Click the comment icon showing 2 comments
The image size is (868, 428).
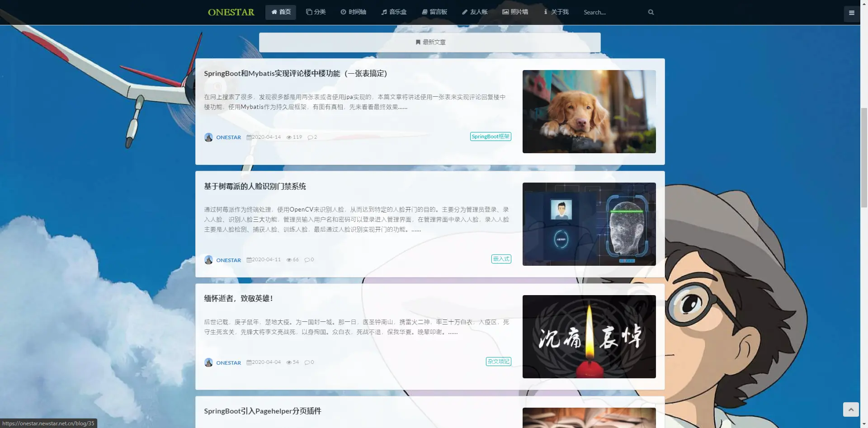tap(310, 137)
